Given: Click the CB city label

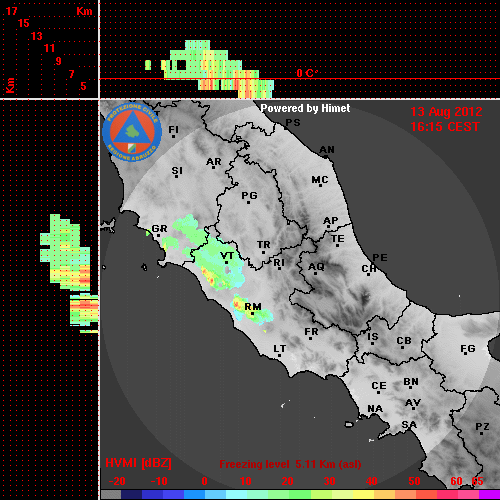Looking at the screenshot, I should (x=404, y=341).
